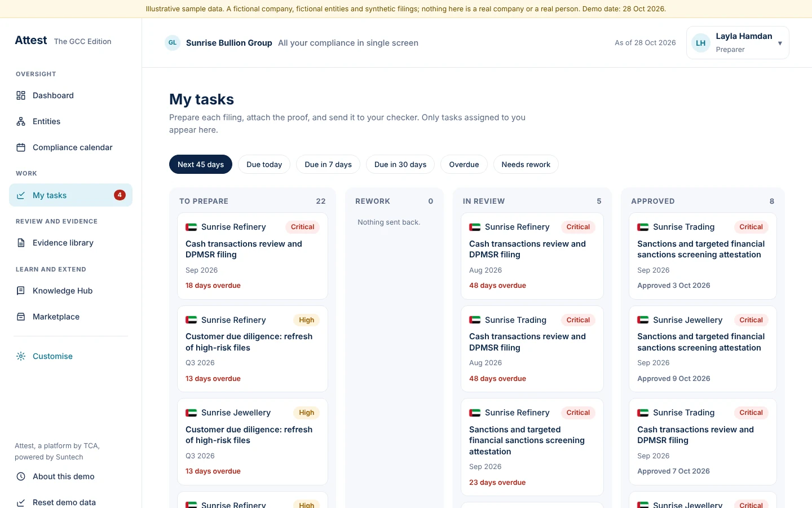This screenshot has width=812, height=508.
Task: Select the Next 45 days filter
Action: [201, 164]
